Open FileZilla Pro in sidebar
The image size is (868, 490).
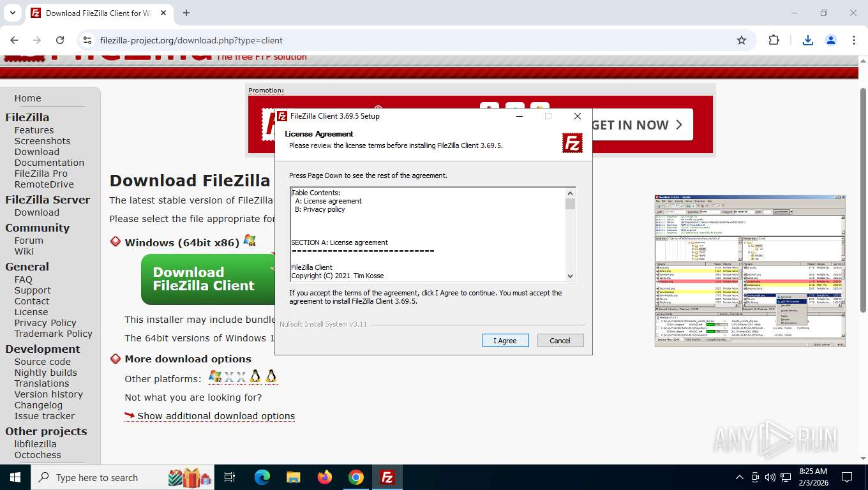[41, 174]
